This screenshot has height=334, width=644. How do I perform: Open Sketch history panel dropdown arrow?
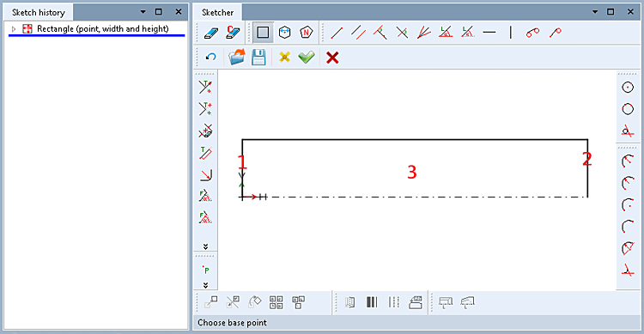(x=143, y=12)
